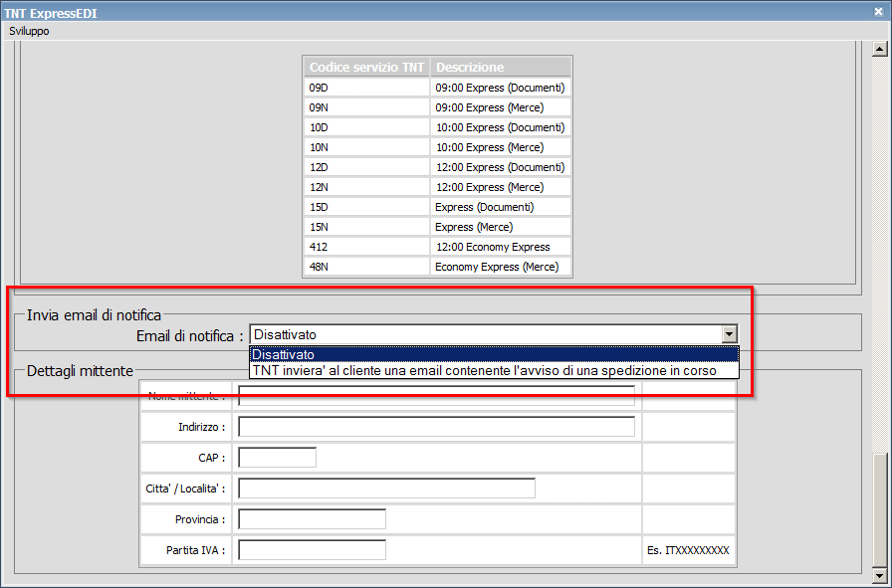Click the 10:00 Express (Documenti) description

pos(500,127)
